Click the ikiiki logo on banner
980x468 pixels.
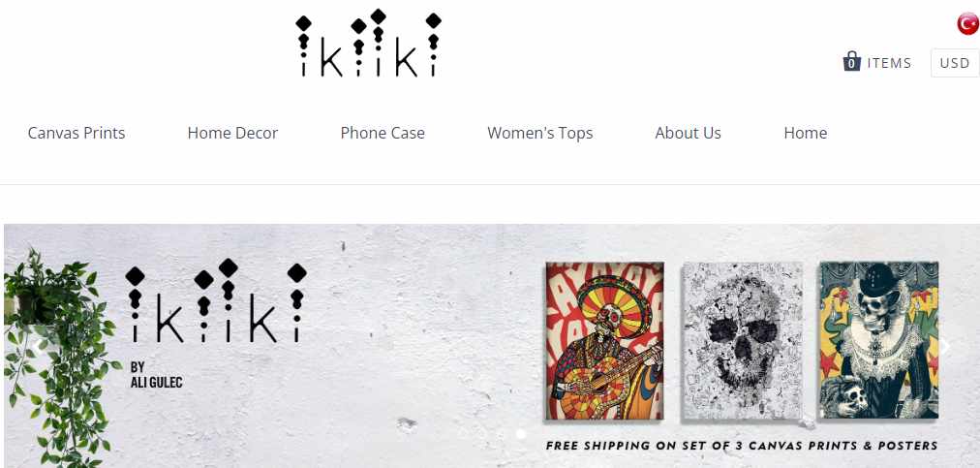(x=216, y=300)
